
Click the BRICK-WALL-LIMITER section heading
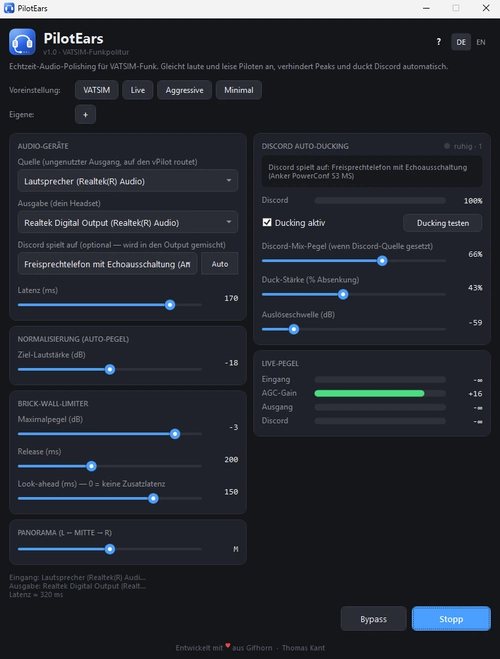point(53,403)
